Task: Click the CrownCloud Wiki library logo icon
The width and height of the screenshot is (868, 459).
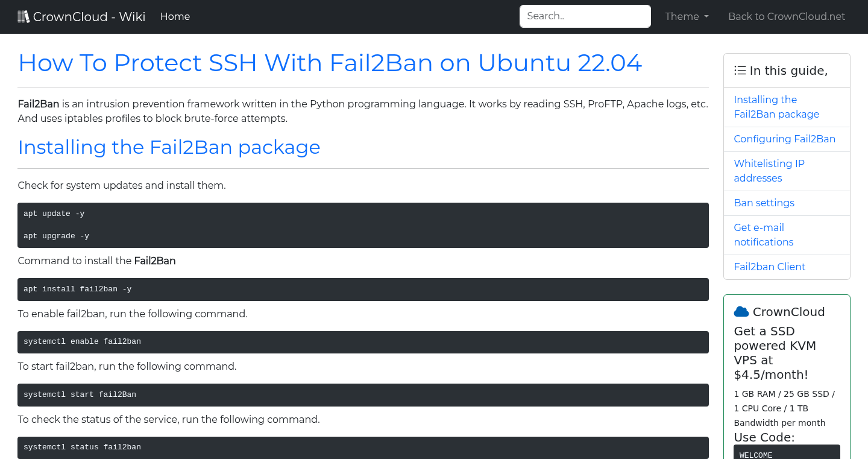Action: pos(24,16)
